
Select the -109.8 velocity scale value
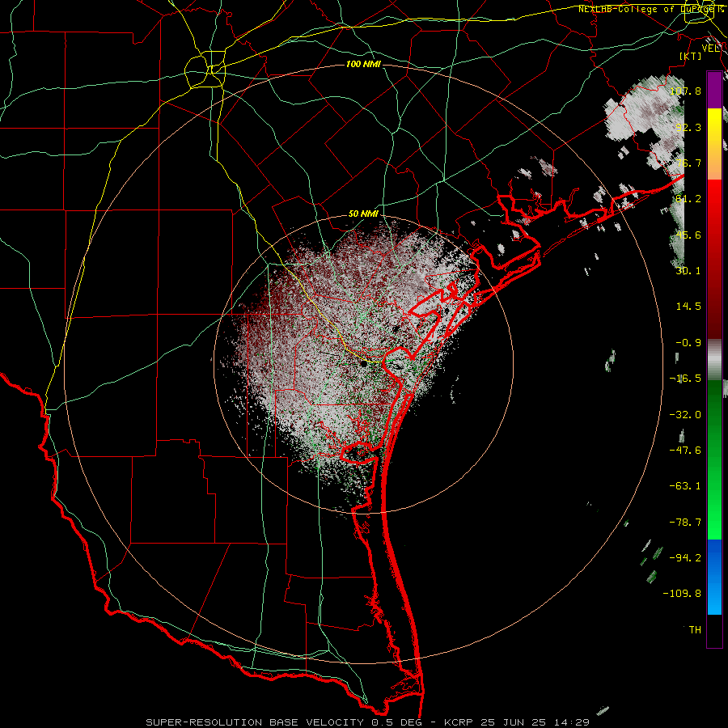click(x=683, y=594)
